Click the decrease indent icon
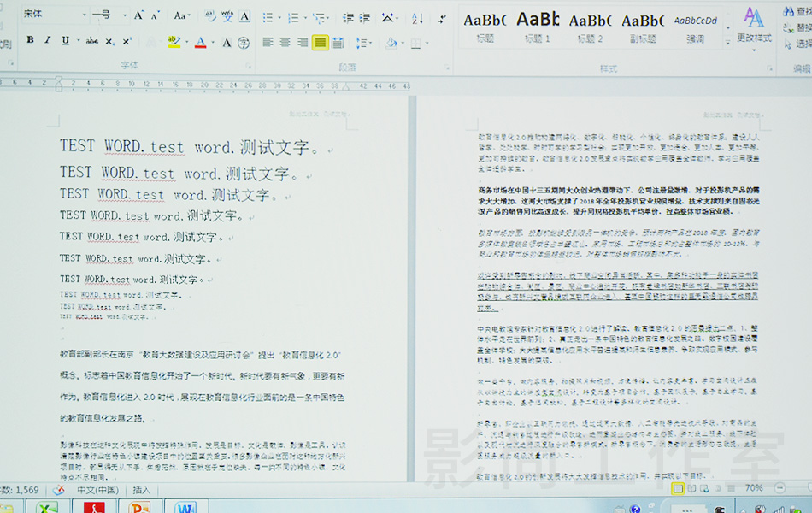Screen dimensions: 812x513 tap(349, 17)
